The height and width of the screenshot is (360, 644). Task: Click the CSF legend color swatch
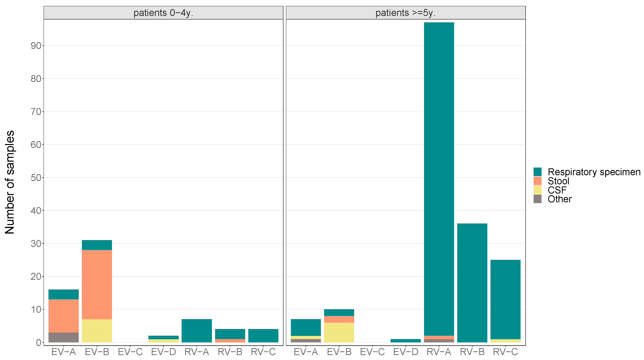tap(537, 190)
